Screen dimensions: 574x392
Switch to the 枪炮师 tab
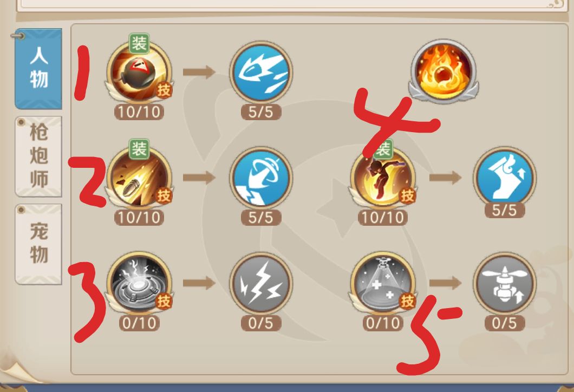pyautogui.click(x=38, y=156)
